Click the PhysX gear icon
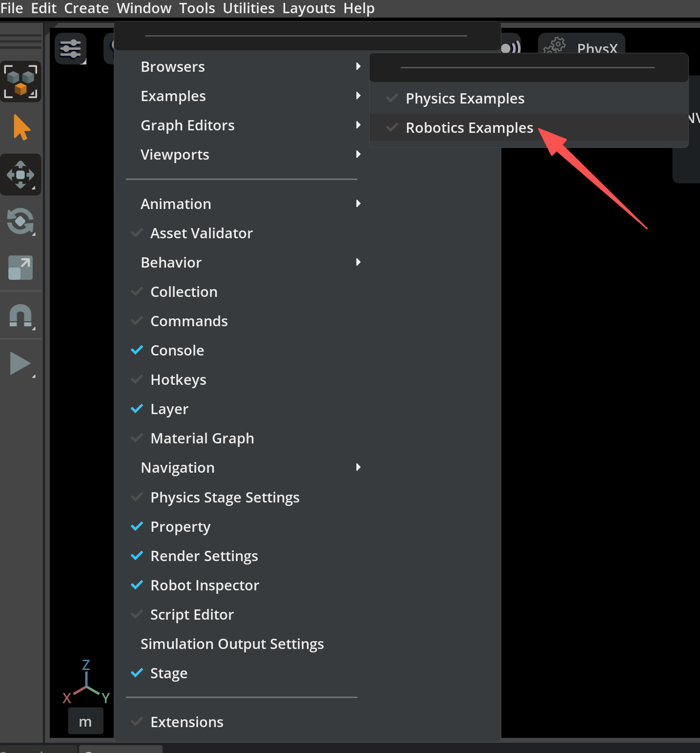Screen dimensions: 700x753 [x=555, y=46]
